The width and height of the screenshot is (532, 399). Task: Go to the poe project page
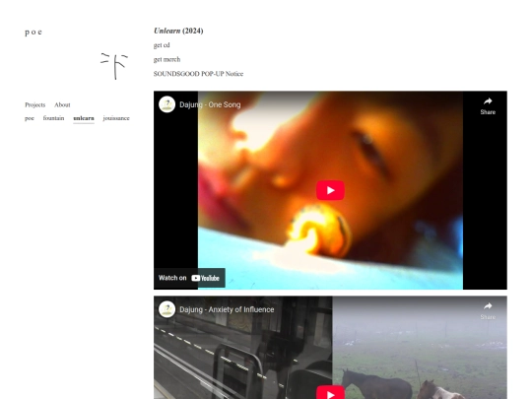click(x=30, y=118)
